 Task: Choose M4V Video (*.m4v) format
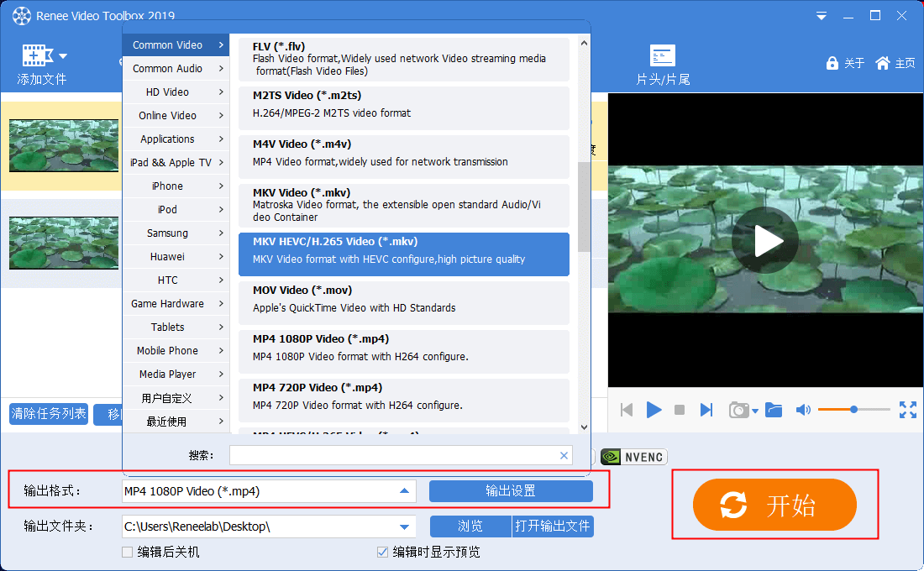404,157
